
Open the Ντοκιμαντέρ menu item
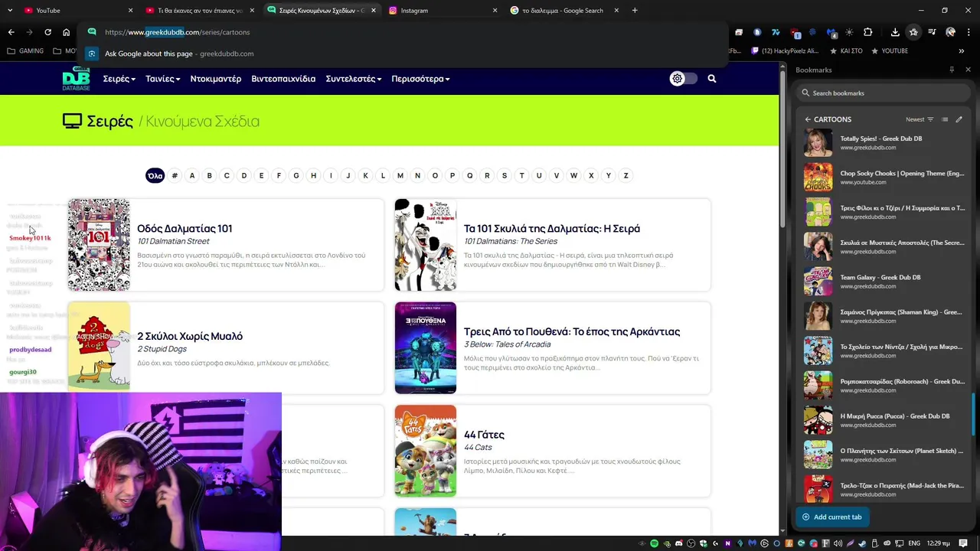click(x=216, y=79)
